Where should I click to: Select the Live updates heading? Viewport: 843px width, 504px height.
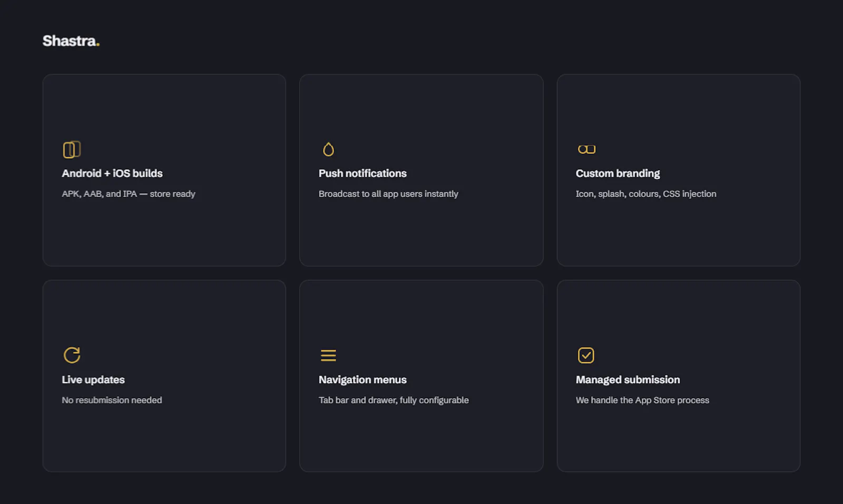(x=93, y=380)
